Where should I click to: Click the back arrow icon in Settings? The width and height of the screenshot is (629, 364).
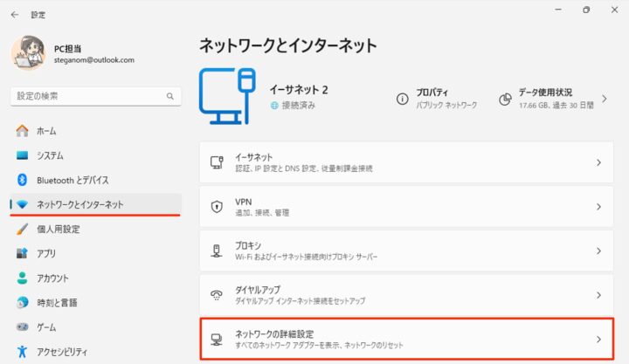pyautogui.click(x=15, y=15)
